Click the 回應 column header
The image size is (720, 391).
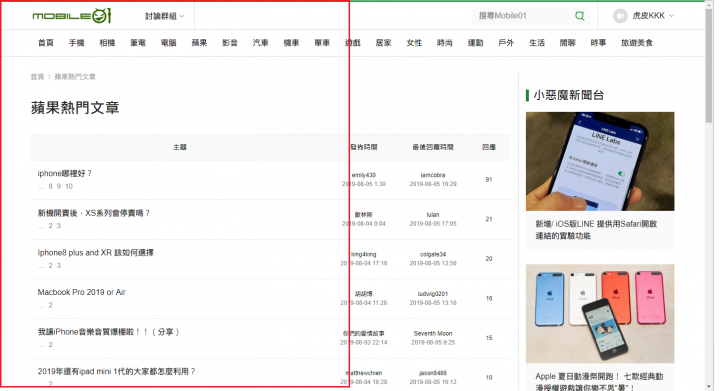click(489, 147)
